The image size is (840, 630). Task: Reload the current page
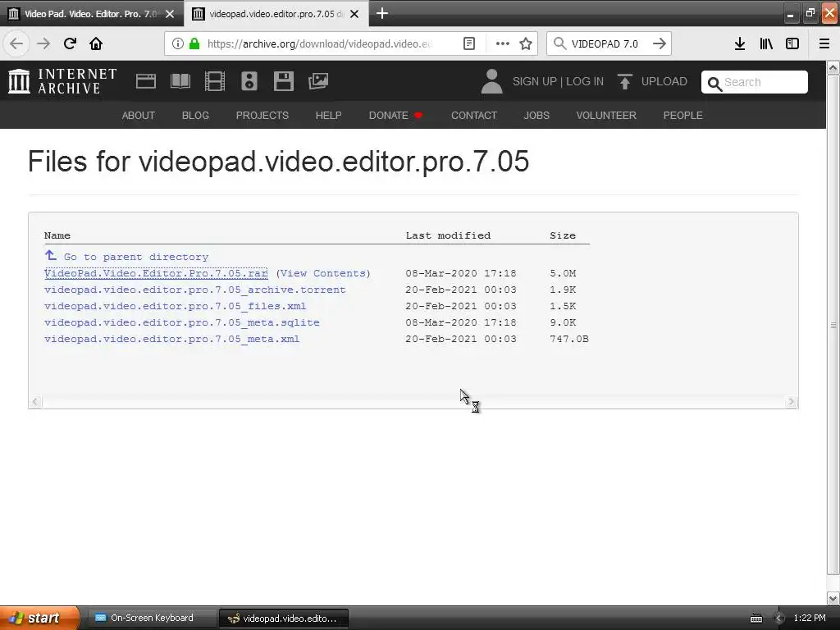[x=70, y=43]
